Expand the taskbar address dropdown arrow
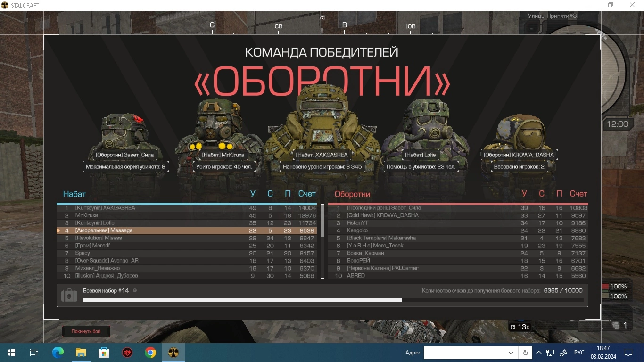644x362 pixels. click(x=511, y=353)
